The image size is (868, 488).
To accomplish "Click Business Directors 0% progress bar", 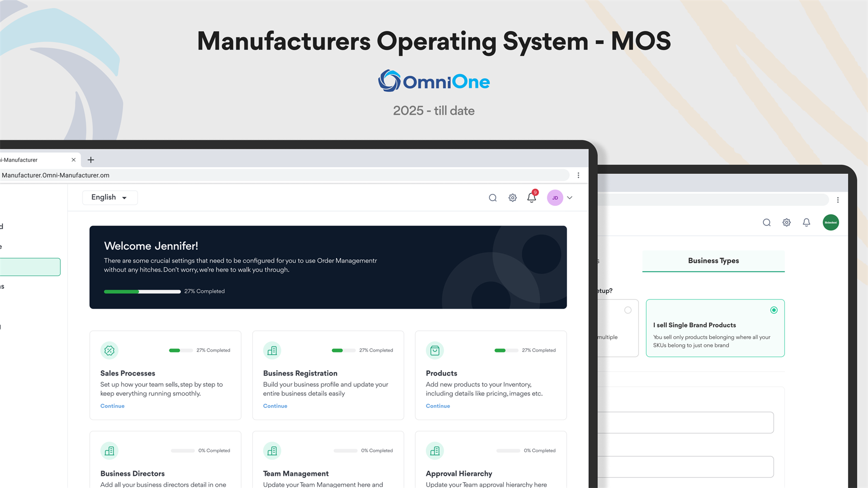I will point(183,451).
